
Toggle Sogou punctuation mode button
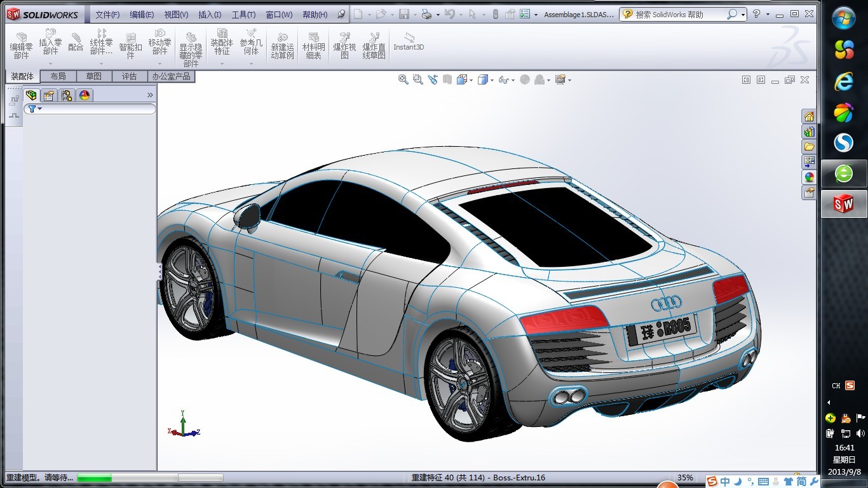click(750, 482)
